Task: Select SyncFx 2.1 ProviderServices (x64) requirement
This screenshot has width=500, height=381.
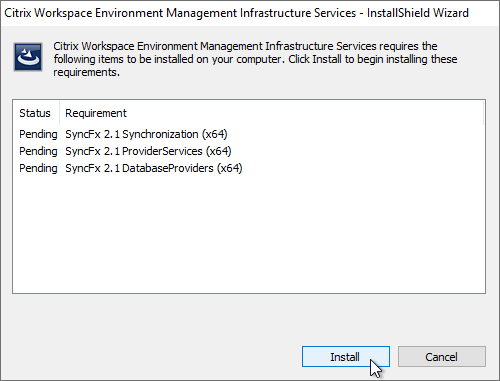Action: 148,151
